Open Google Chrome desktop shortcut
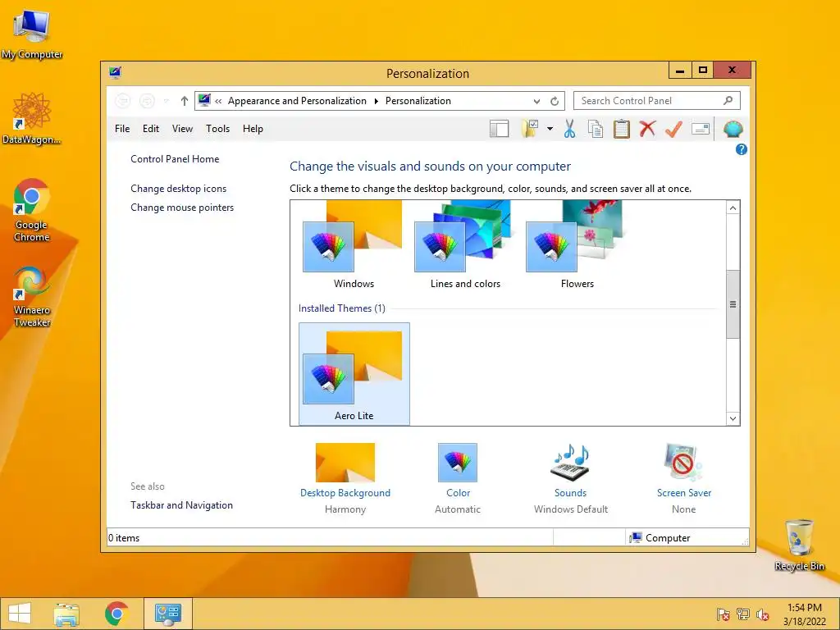Viewport: 840px width, 630px height. pos(32,210)
